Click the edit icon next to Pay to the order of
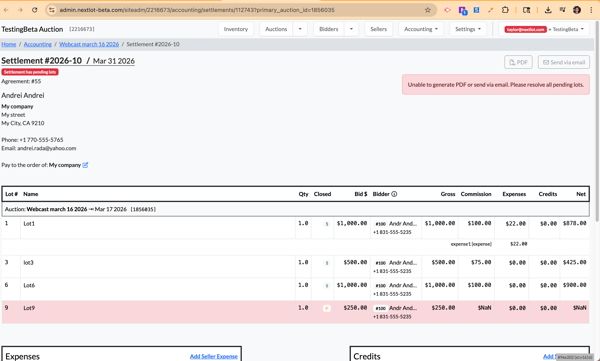This screenshot has width=600, height=361. pos(85,165)
